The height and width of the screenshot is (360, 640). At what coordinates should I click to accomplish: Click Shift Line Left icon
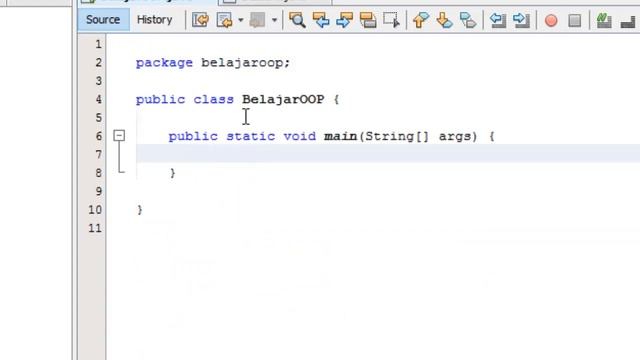(498, 20)
